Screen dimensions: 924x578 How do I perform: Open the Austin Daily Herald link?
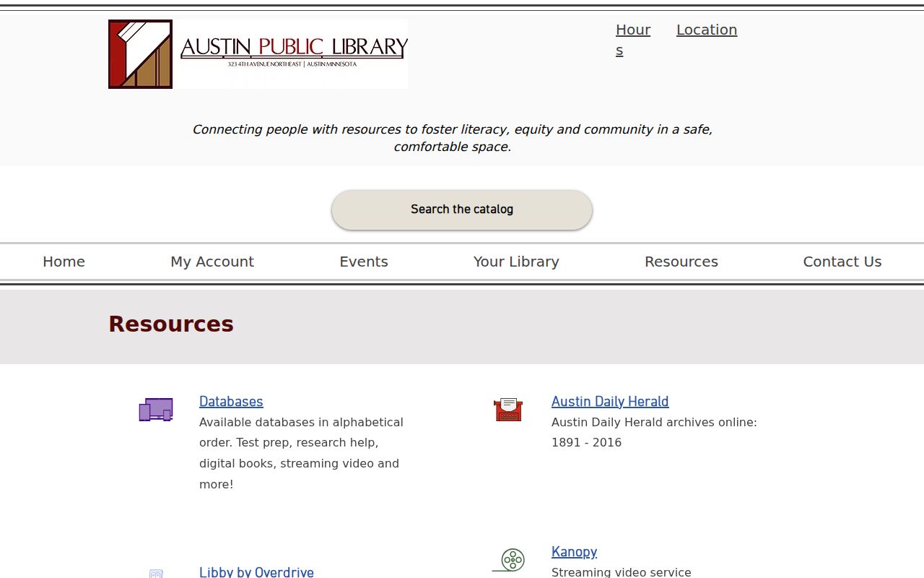tap(610, 401)
